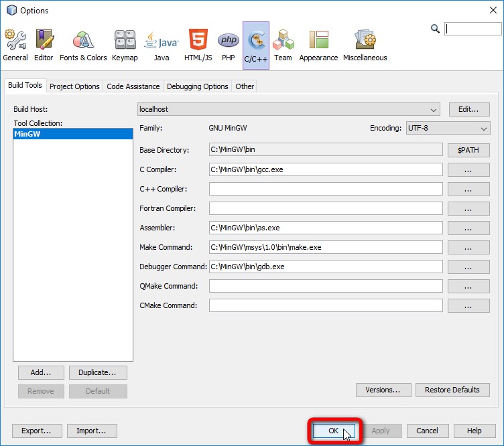Click the Versions... button
The image size is (504, 446).
(383, 390)
